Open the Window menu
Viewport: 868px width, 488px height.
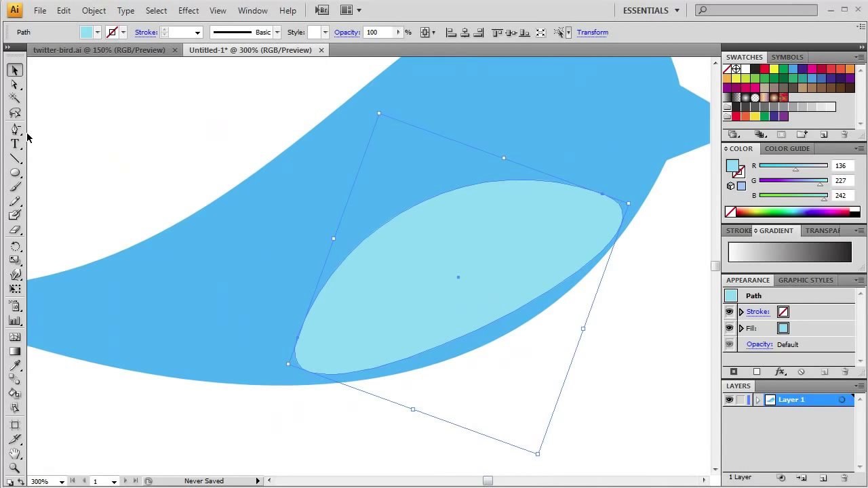click(x=252, y=11)
